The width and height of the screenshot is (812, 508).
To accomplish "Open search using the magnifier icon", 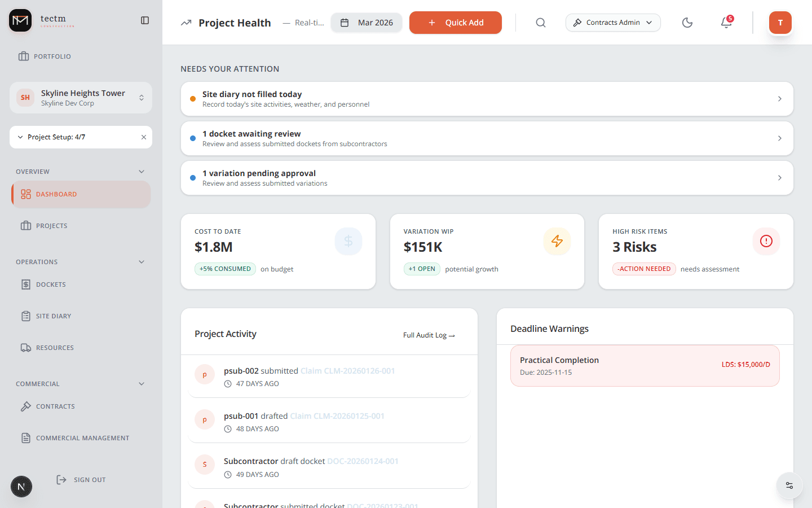I will pyautogui.click(x=540, y=23).
